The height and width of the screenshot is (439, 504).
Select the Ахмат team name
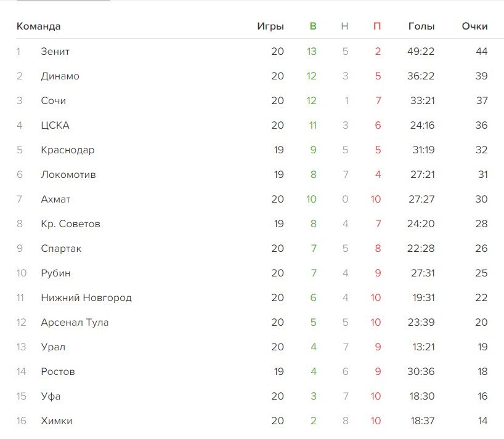tap(55, 199)
